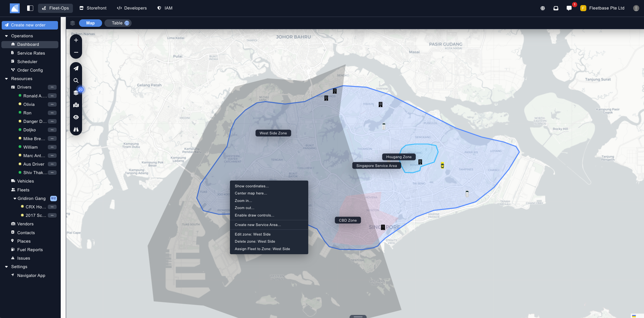This screenshot has height=318, width=644.
Task: Open options for driver Ronald A…
Action: coord(52,96)
